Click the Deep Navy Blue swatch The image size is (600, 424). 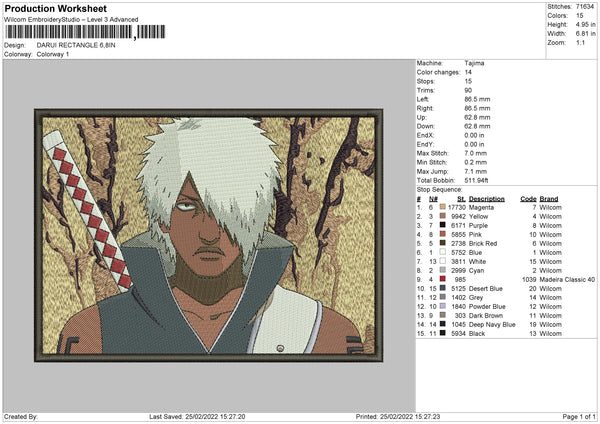(444, 324)
